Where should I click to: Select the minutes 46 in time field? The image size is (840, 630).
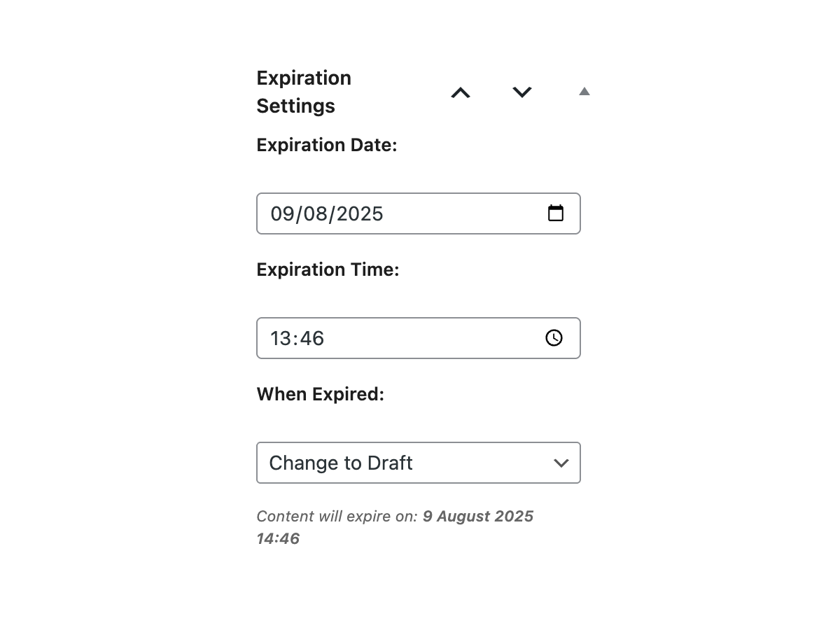[312, 339]
